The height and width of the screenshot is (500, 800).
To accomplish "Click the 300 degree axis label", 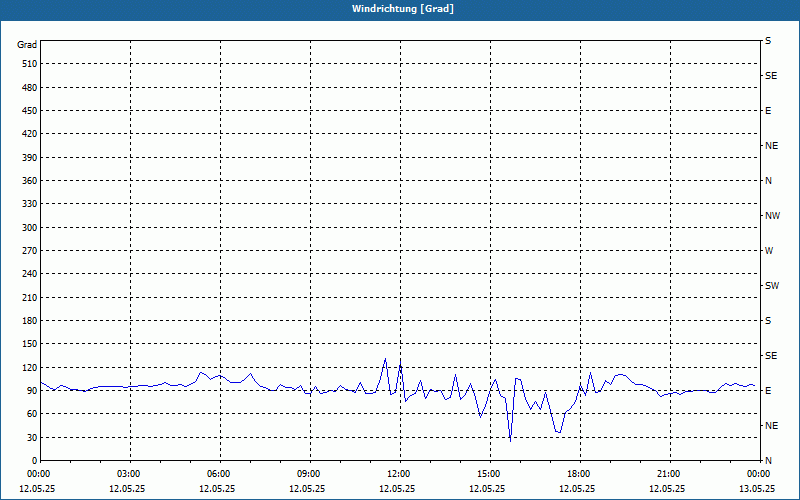I will (30, 227).
